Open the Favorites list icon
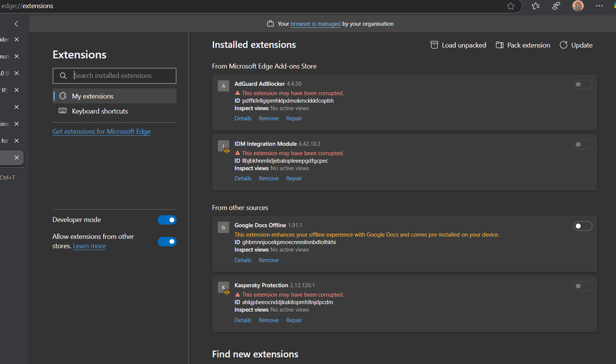 [x=535, y=6]
